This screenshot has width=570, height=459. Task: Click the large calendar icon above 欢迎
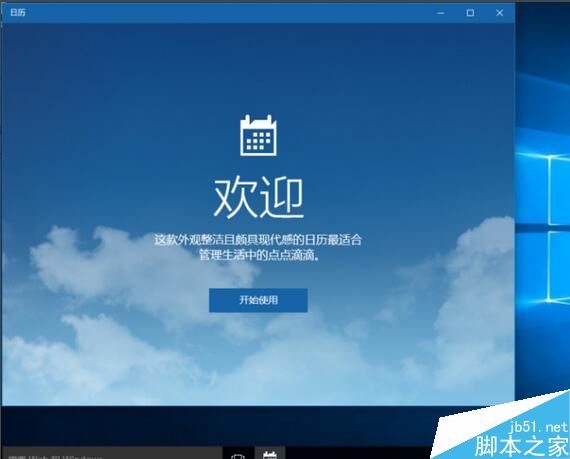point(258,135)
